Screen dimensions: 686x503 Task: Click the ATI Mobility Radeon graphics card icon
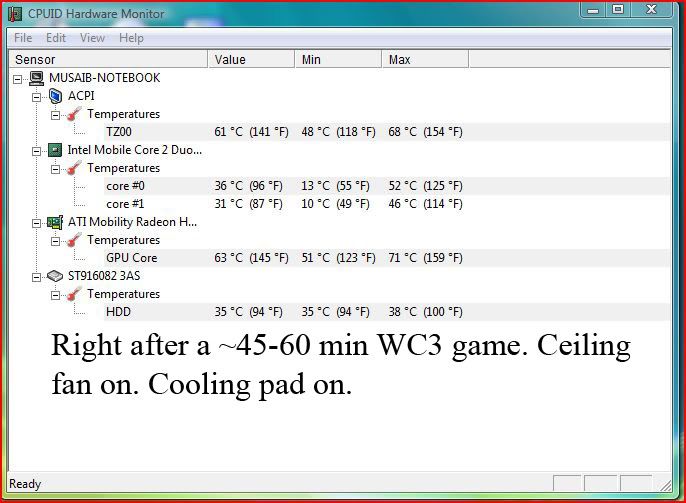(x=55, y=222)
